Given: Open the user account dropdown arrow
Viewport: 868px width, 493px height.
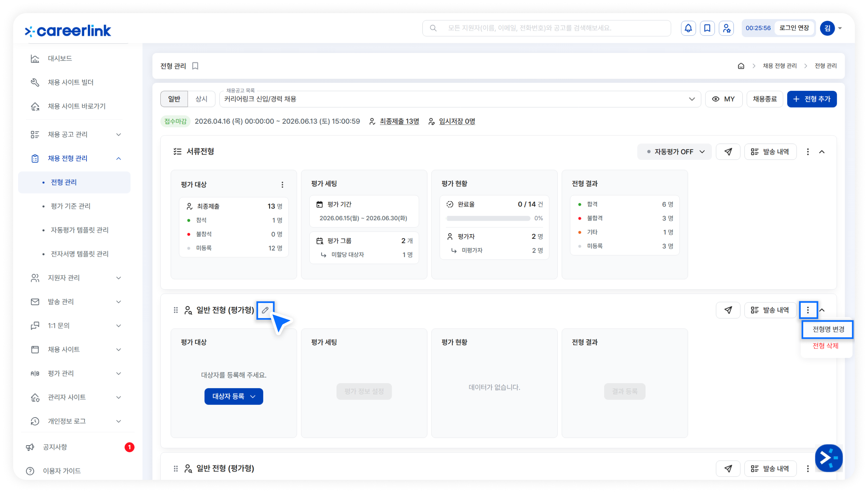Looking at the screenshot, I should click(x=840, y=28).
